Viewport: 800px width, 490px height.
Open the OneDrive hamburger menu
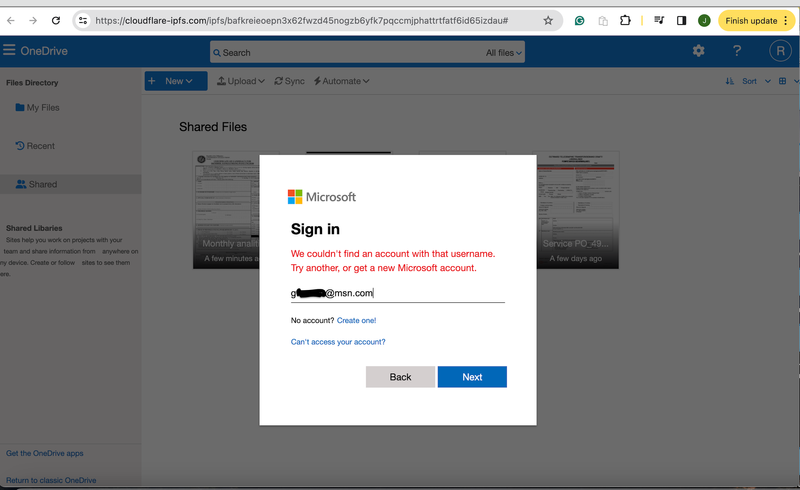(9, 50)
